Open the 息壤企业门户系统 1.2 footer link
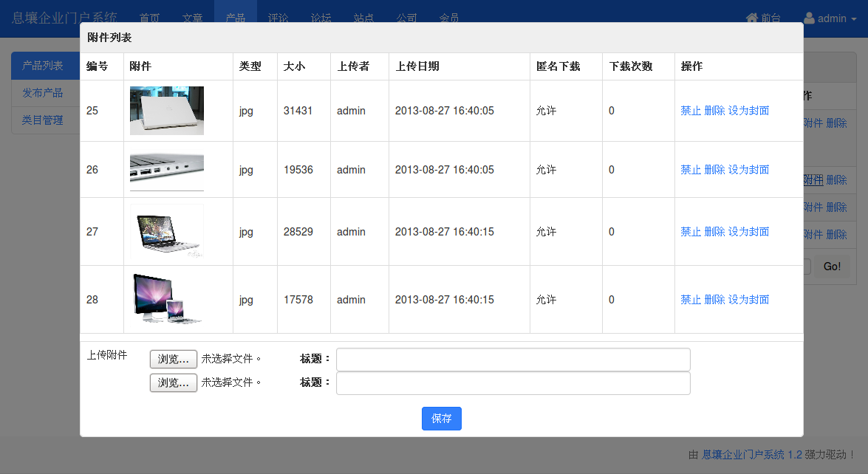Viewport: 868px width, 474px height. pos(751,455)
